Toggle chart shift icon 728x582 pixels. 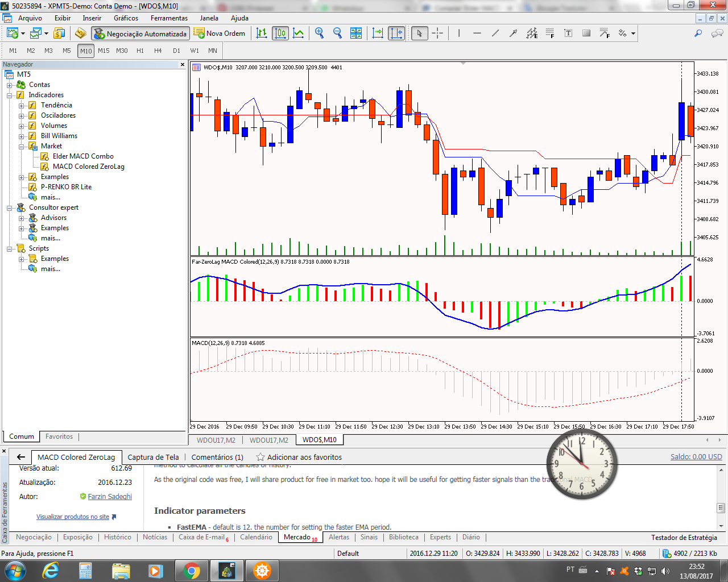[x=396, y=34]
